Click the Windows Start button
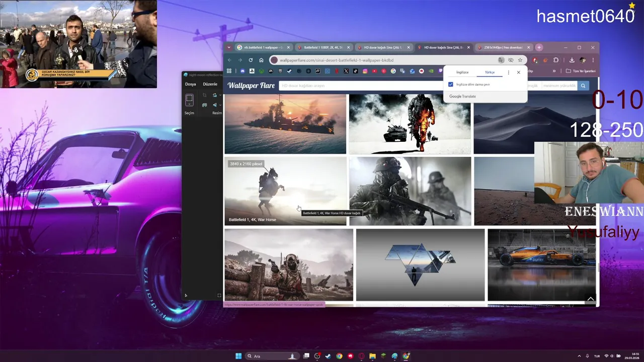 [238, 356]
